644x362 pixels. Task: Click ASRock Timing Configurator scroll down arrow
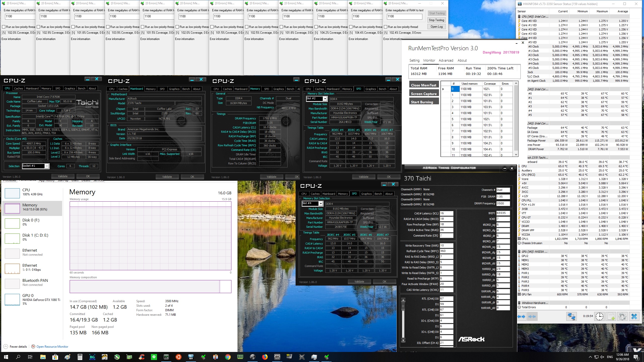(x=403, y=340)
